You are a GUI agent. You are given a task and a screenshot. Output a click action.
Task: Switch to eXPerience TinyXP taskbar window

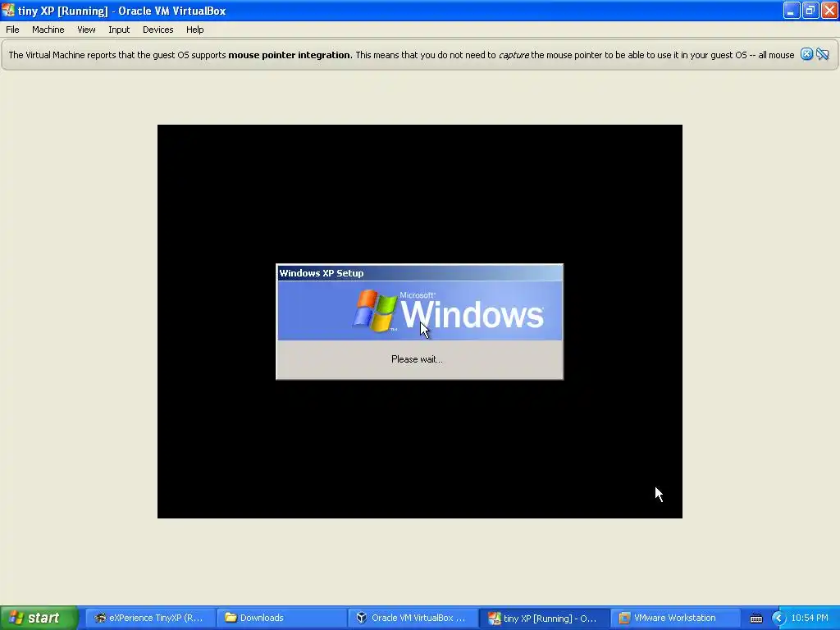[x=149, y=618]
